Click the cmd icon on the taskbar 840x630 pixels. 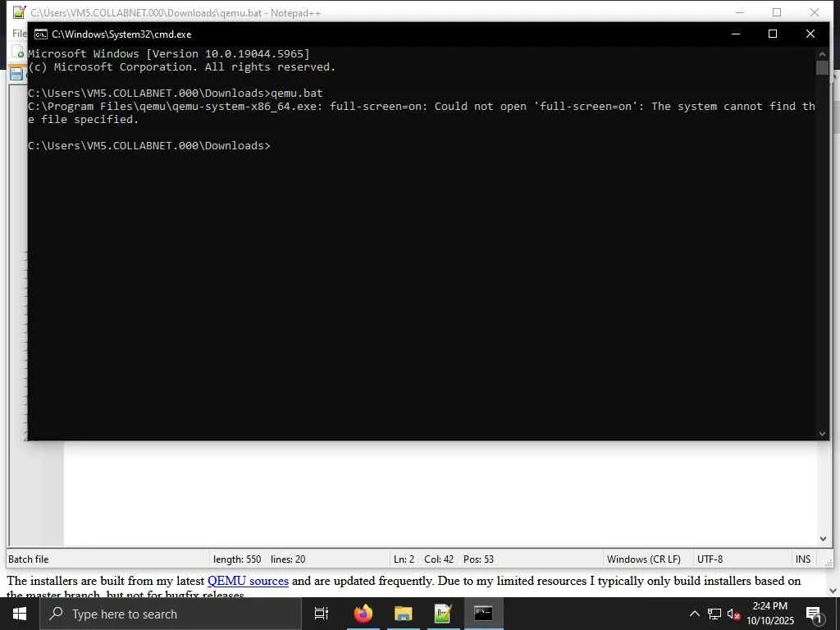(483, 614)
